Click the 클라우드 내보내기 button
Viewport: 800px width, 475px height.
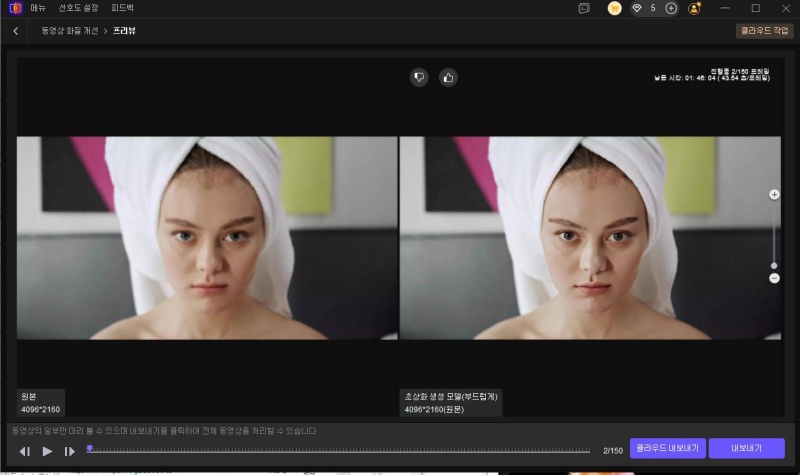click(x=667, y=448)
